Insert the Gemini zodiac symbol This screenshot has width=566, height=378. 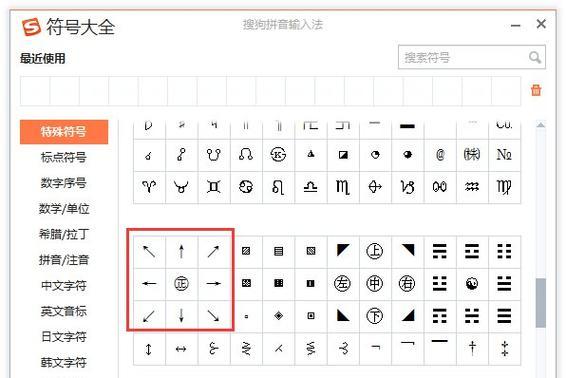tap(214, 187)
